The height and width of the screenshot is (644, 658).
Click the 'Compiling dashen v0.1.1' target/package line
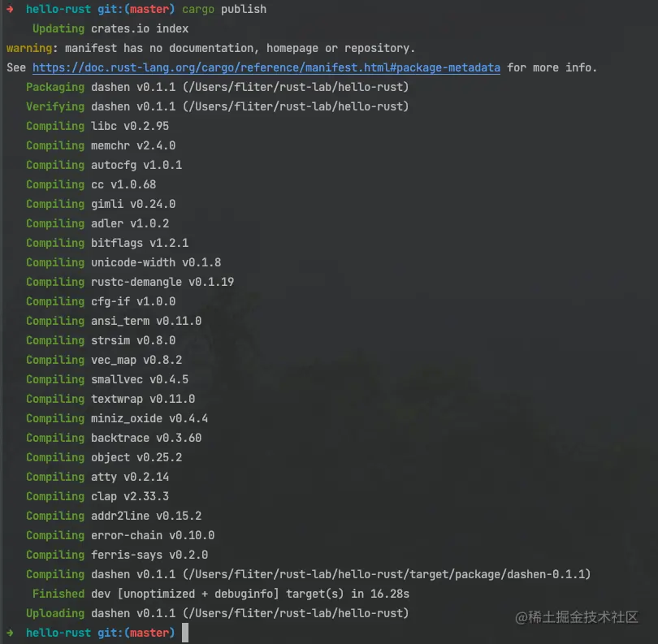coord(309,574)
